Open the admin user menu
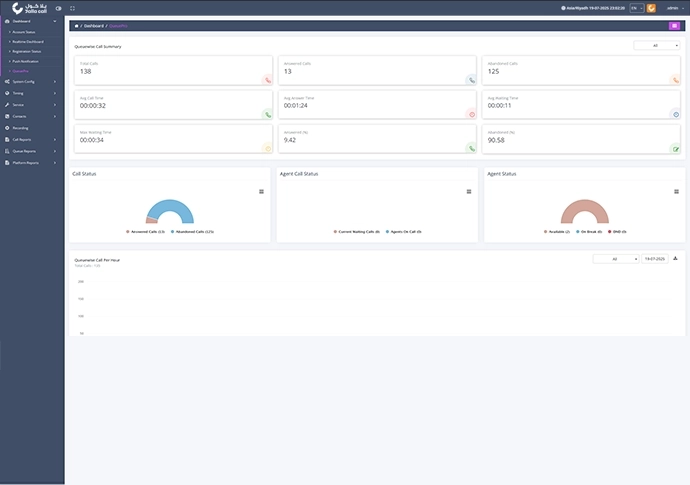Image resolution: width=690 pixels, height=485 pixels. (673, 8)
